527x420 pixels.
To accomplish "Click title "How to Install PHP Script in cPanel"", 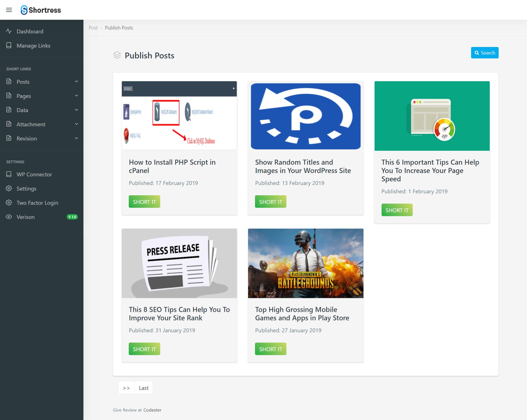I will 172,166.
